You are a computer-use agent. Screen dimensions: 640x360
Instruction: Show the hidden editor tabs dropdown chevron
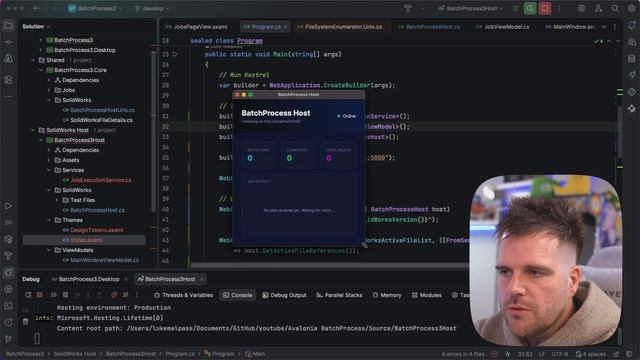(604, 27)
